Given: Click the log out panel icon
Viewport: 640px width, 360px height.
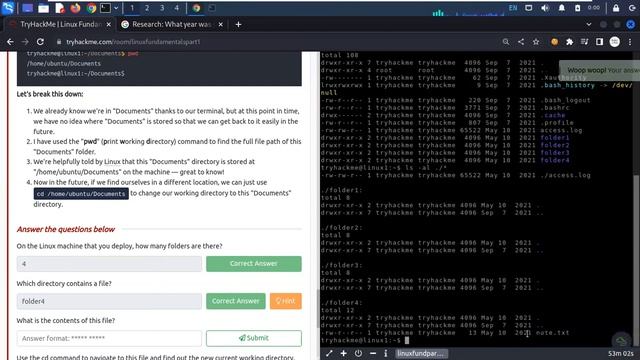Looking at the screenshot, I should 632,8.
